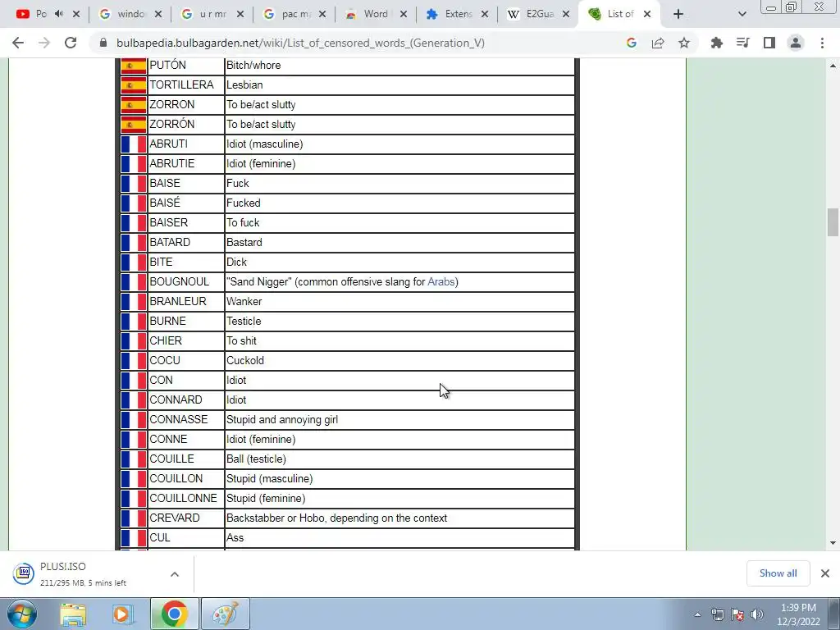
Task: Open network status tray icon
Action: pyautogui.click(x=717, y=614)
